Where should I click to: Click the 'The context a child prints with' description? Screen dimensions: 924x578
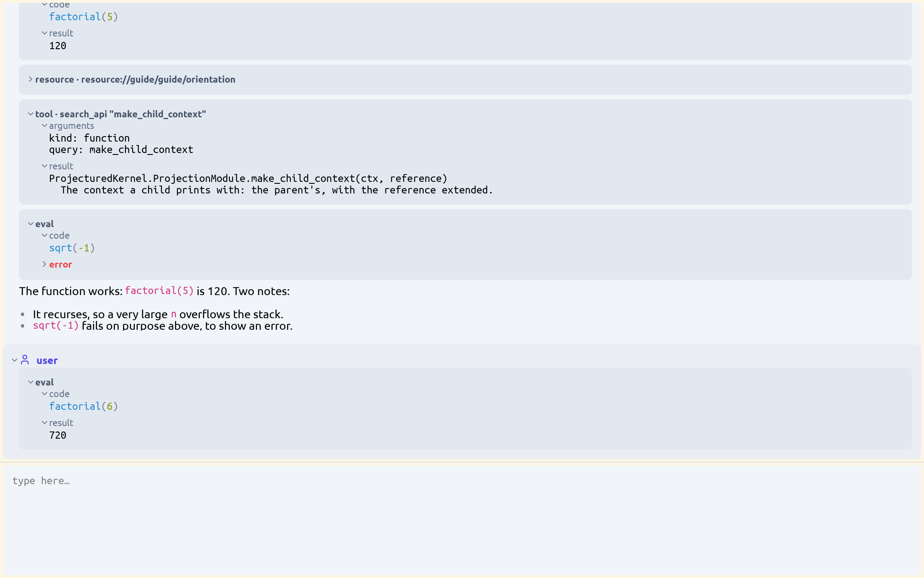pos(277,190)
